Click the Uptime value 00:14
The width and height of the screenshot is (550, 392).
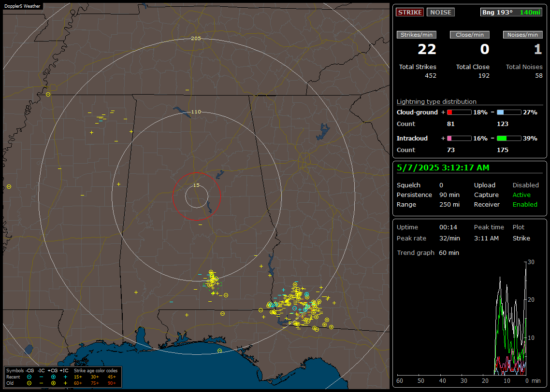pos(449,227)
